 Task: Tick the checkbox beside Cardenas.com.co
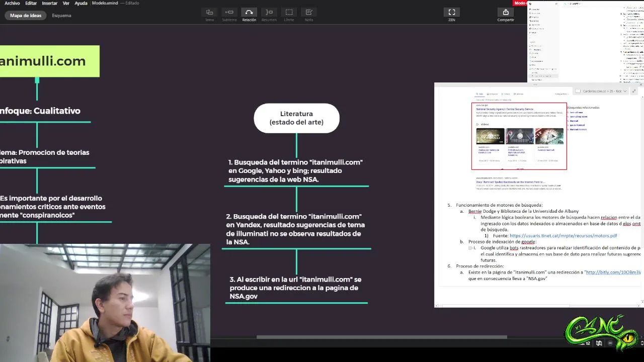point(579,91)
